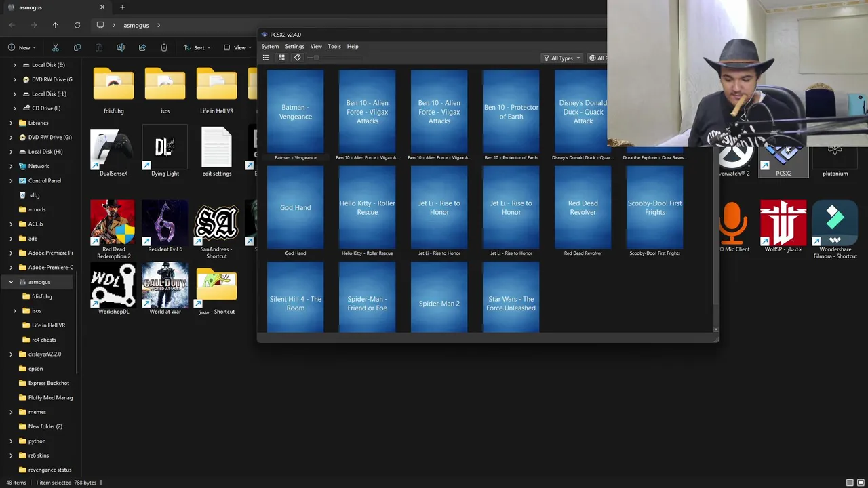Refresh the asmogus folder in Explorer
The image size is (868, 488).
coord(77,25)
